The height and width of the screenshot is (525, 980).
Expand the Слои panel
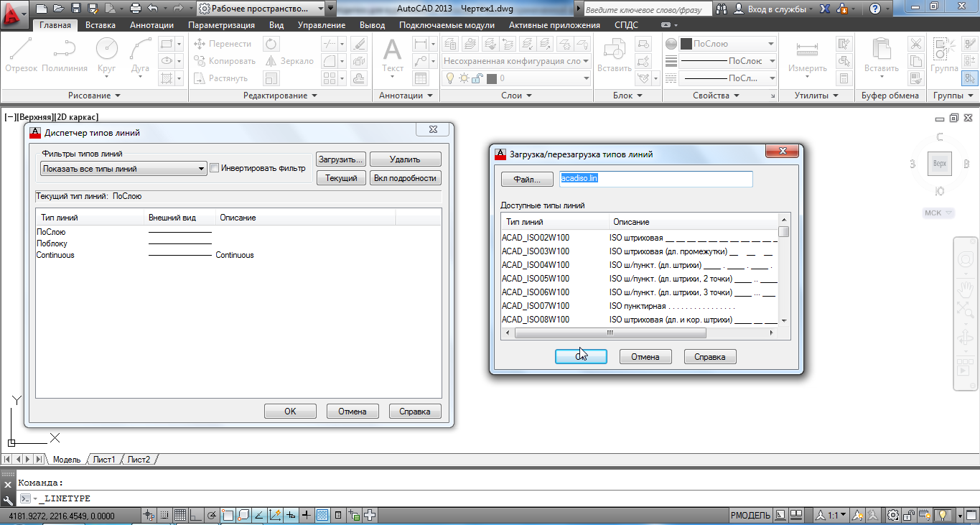coord(516,96)
